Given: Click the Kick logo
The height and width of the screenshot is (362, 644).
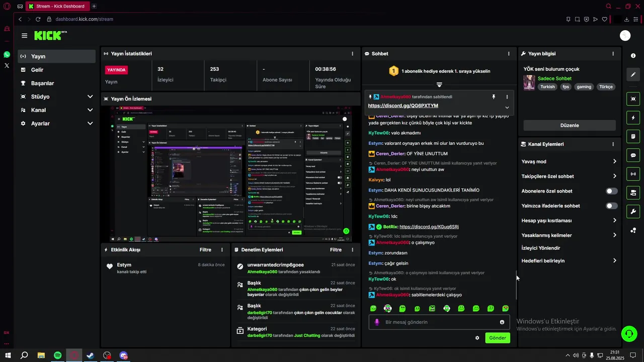Looking at the screenshot, I should tap(50, 35).
